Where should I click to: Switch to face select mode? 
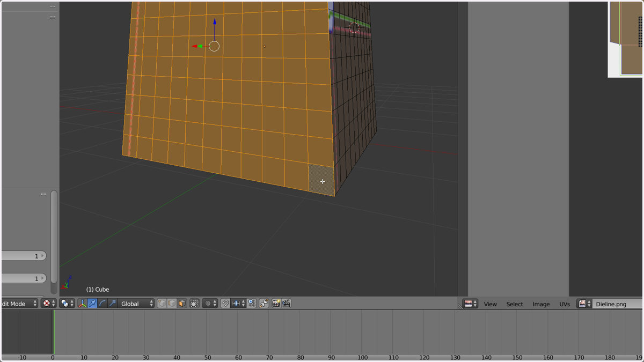click(x=182, y=304)
